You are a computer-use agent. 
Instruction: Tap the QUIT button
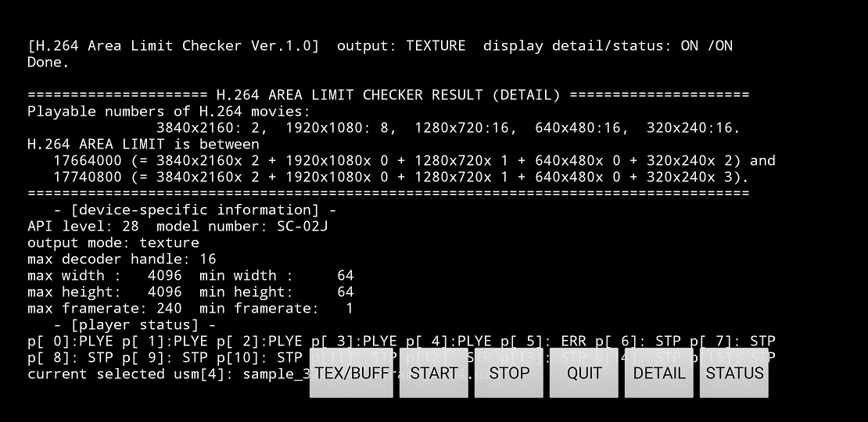(584, 373)
